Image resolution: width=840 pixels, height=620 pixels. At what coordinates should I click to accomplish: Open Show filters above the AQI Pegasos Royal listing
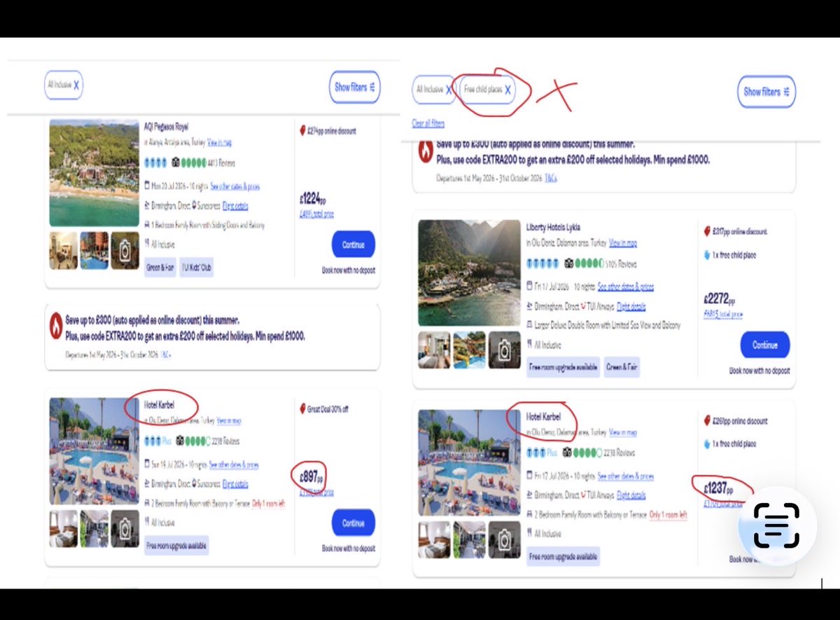pos(355,87)
